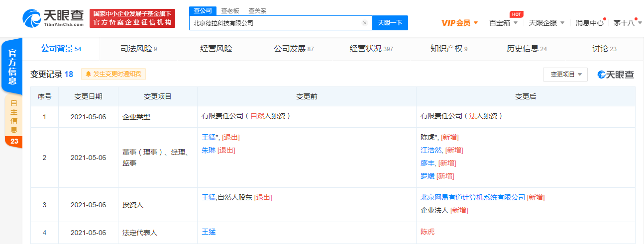Viewport: 644px width, 244px height.
Task: Switch to the 公司发展 tab
Action: pos(294,49)
